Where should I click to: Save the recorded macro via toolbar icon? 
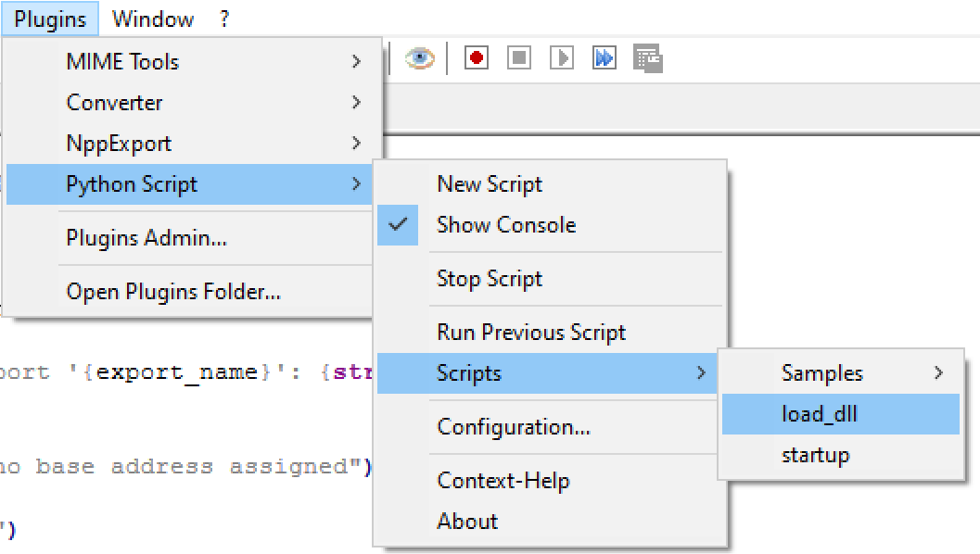click(647, 57)
